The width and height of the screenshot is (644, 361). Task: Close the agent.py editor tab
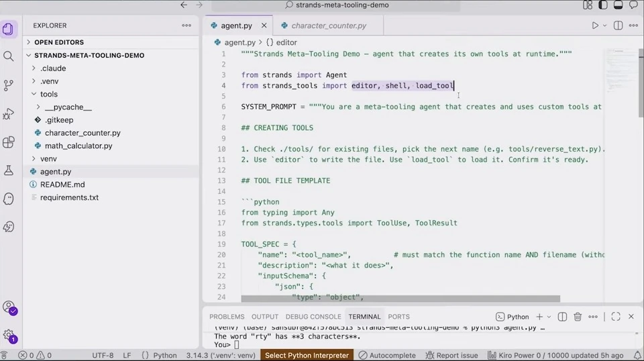tap(264, 25)
